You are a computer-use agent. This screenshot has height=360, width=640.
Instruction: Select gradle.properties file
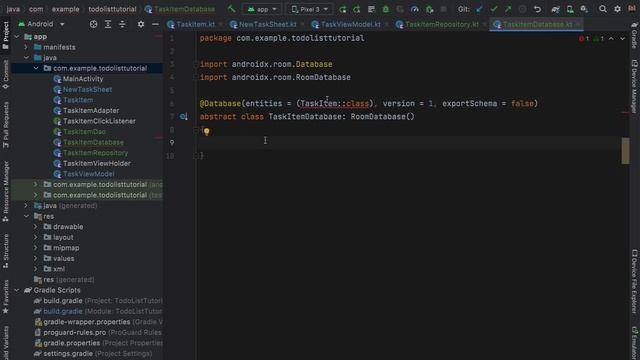(71, 343)
